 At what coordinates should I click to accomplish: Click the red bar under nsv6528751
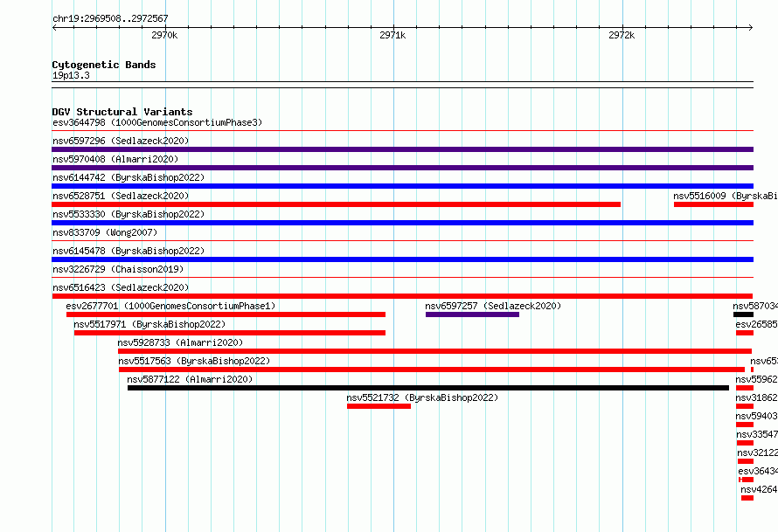[336, 204]
